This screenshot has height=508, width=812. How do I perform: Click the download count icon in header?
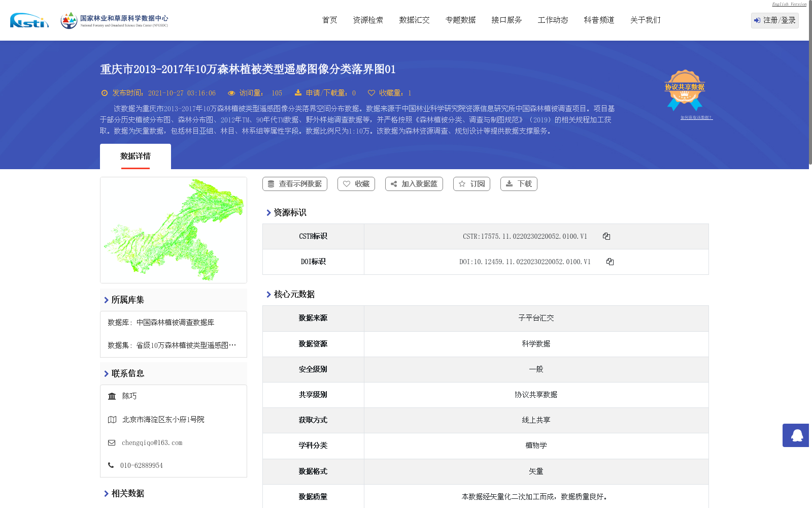click(298, 92)
